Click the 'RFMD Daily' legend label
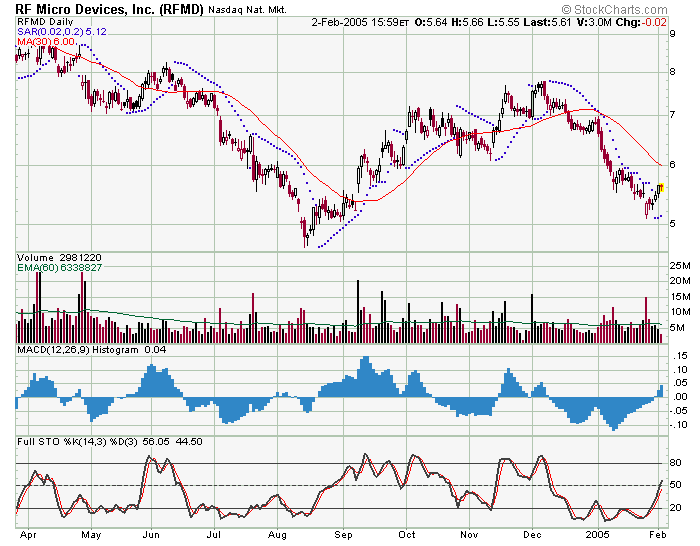This screenshot has width=700, height=546. [45, 22]
